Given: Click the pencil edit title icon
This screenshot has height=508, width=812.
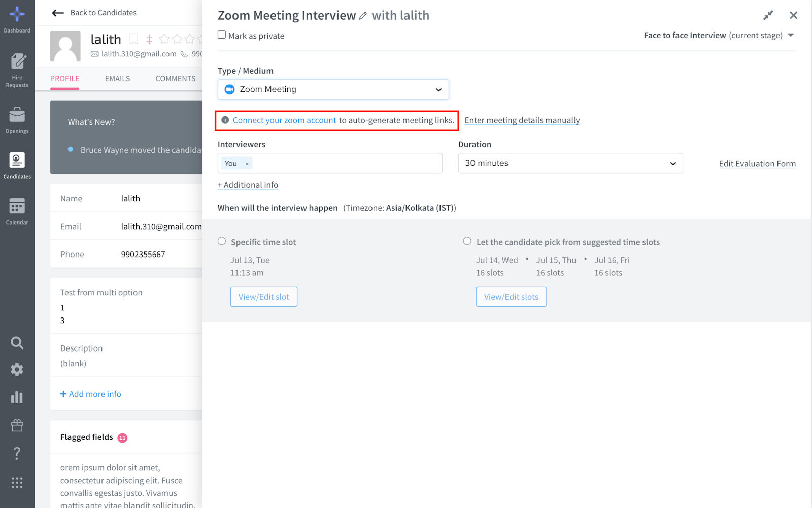Looking at the screenshot, I should click(x=363, y=16).
